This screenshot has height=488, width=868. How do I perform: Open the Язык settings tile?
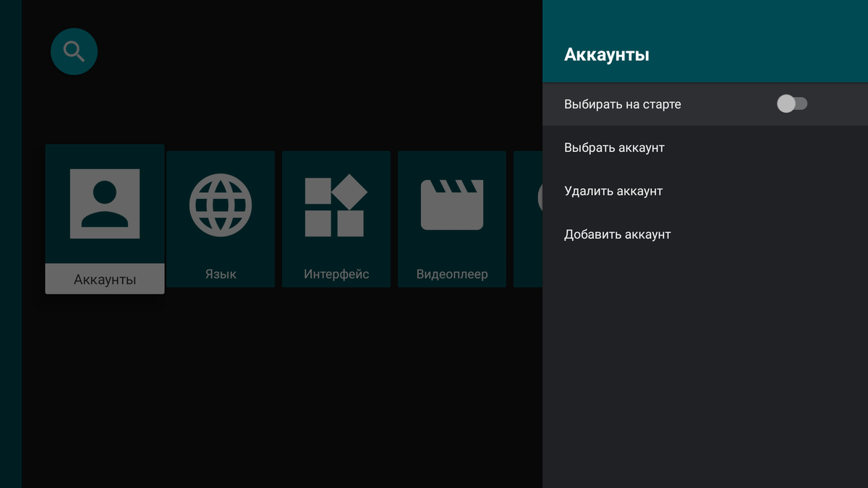220,217
